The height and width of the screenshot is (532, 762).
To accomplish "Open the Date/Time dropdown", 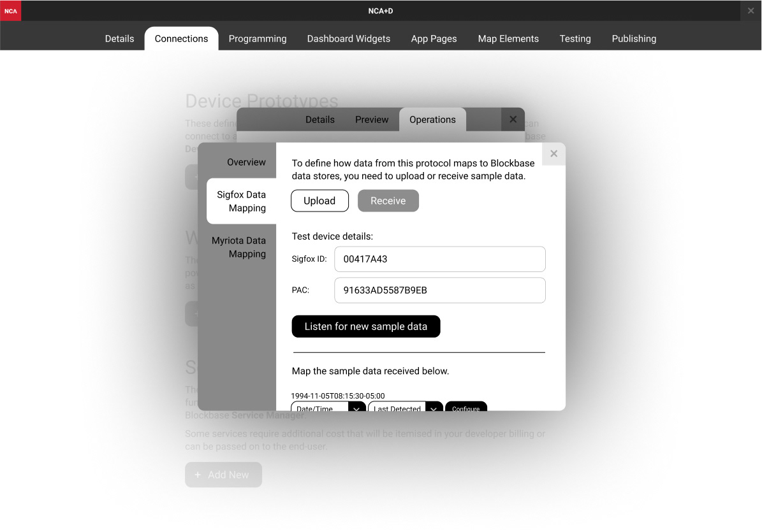I will (328, 406).
